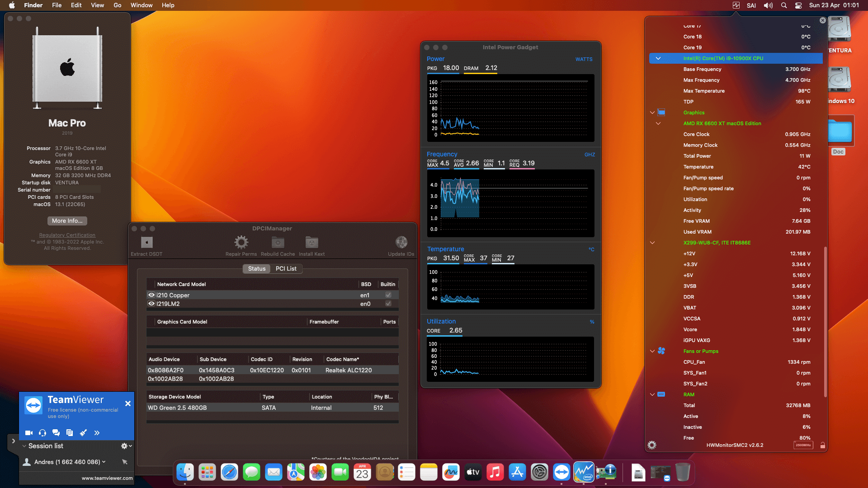This screenshot has width=868, height=488.
Task: Toggle Builtin checkbox for I219LM2
Action: tap(388, 304)
